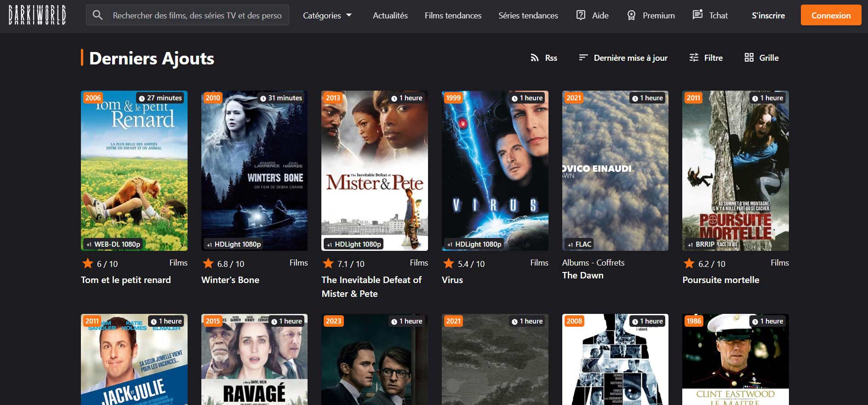Open the Mister & Pete poster

pos(375,171)
